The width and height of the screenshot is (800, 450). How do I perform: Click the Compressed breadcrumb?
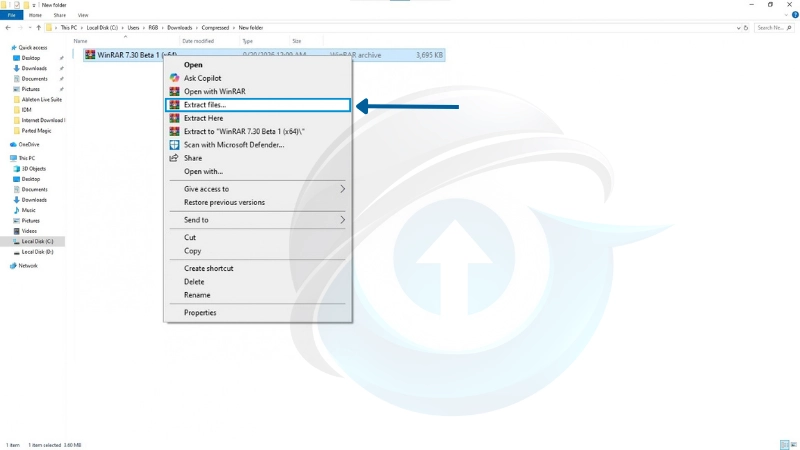pyautogui.click(x=215, y=28)
